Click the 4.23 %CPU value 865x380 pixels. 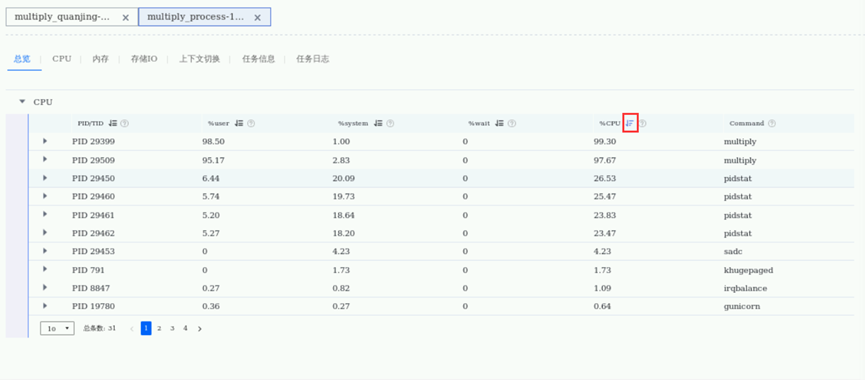point(602,251)
